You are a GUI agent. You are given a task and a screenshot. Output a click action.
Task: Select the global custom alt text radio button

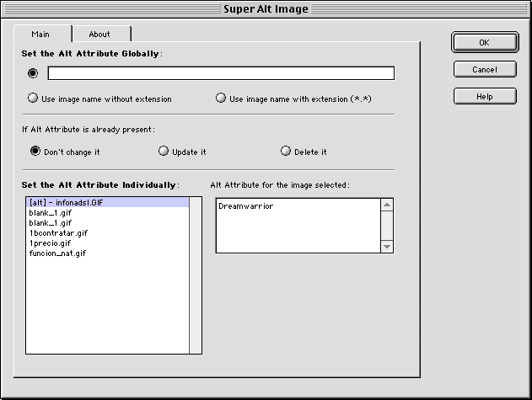(34, 73)
